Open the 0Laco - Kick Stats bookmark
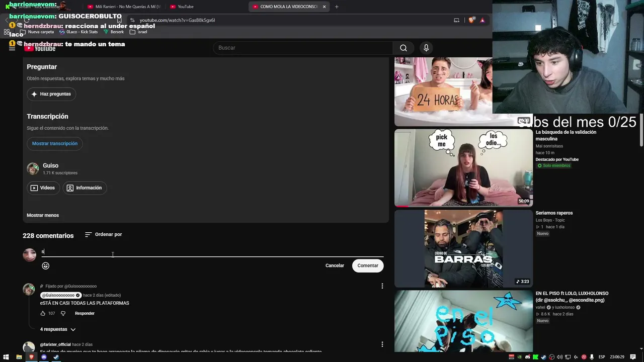Image resolution: width=644 pixels, height=362 pixels. click(78, 32)
